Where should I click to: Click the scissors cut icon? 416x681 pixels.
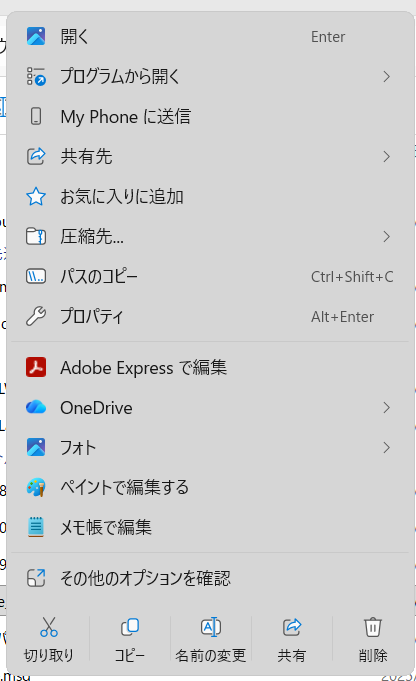[49, 627]
